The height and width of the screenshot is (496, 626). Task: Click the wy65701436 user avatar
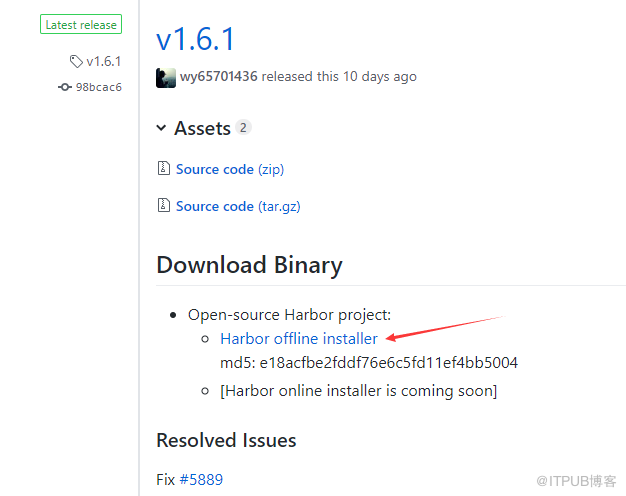(166, 77)
